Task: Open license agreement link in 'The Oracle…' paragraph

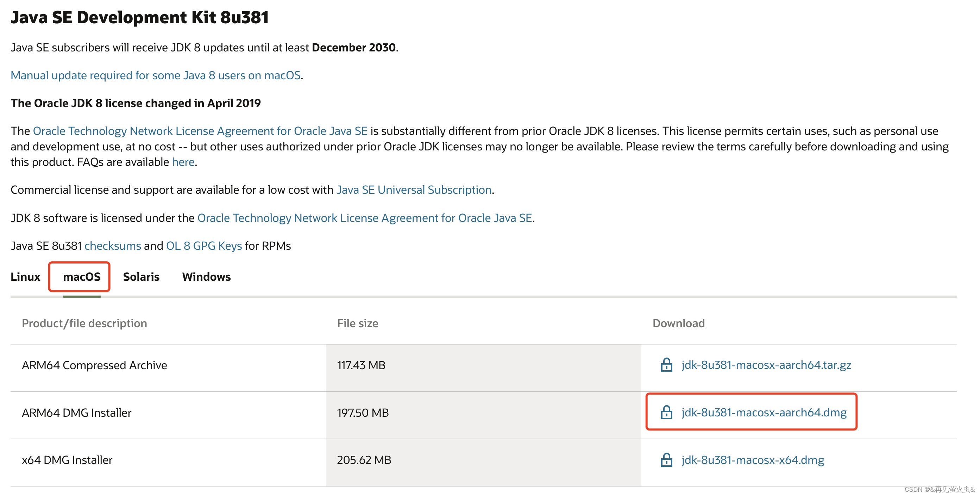Action: coord(200,131)
